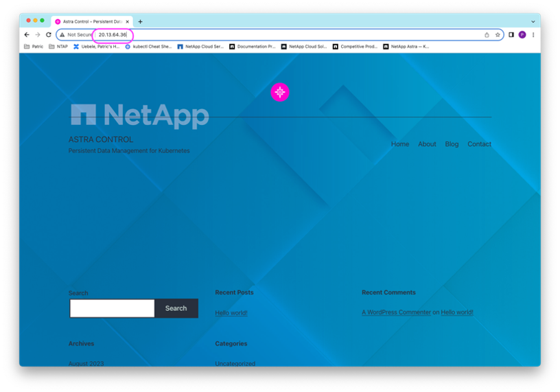Open the Patric bookmarks folder

point(34,47)
